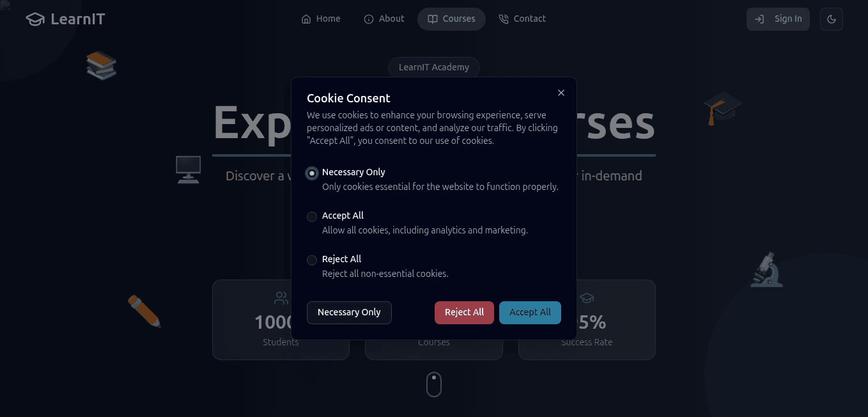Screen dimensions: 868x417
Task: Click the Accept All button
Action: tap(530, 312)
